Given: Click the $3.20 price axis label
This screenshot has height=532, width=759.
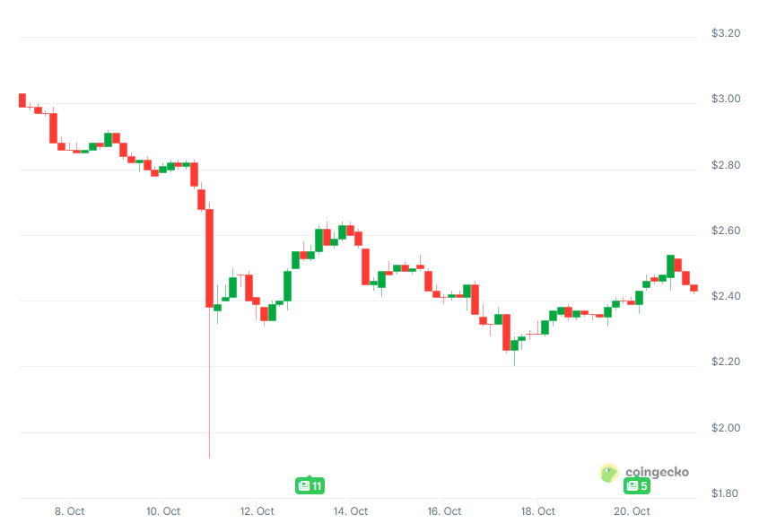Looking at the screenshot, I should (725, 33).
